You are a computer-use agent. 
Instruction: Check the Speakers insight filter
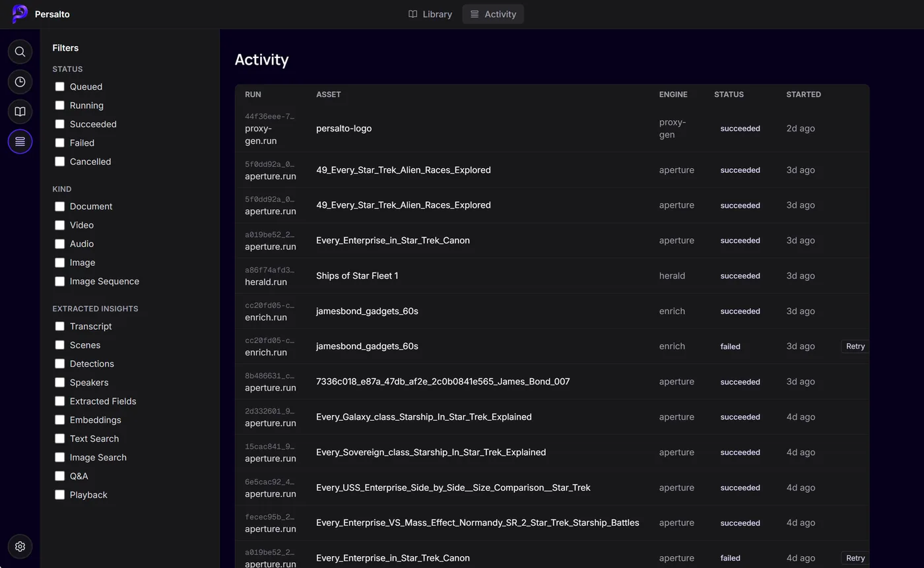pos(59,383)
